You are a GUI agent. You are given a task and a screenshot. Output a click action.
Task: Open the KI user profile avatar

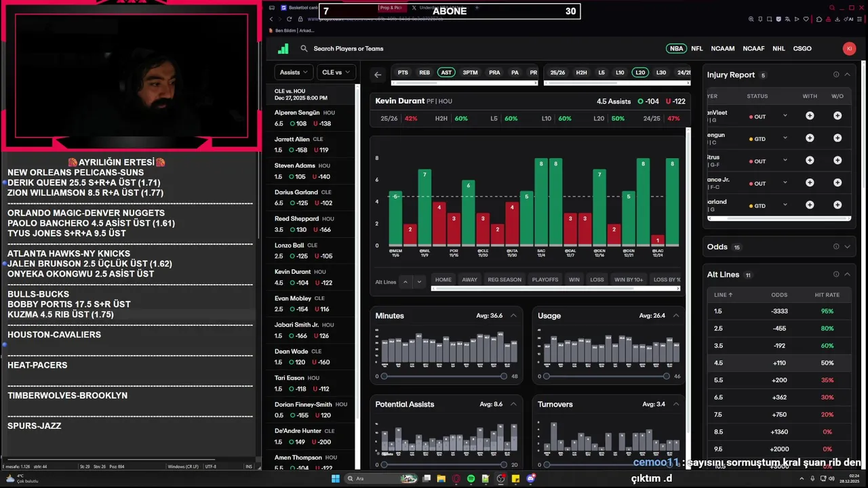pos(849,49)
